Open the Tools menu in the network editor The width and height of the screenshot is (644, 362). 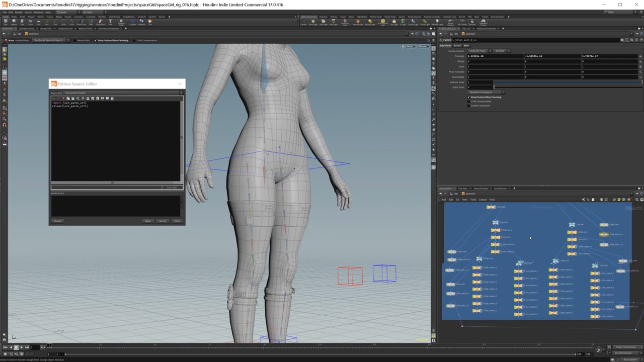point(473,200)
